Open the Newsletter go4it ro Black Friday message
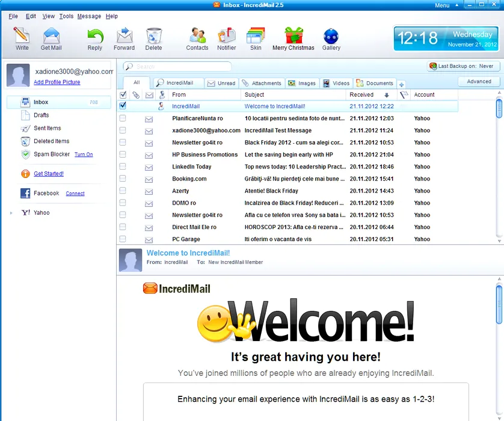This screenshot has width=504, height=421. click(x=287, y=143)
